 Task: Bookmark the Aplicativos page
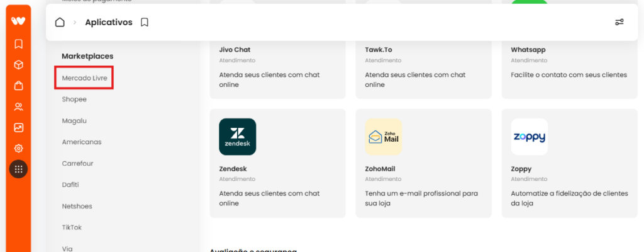tap(144, 22)
